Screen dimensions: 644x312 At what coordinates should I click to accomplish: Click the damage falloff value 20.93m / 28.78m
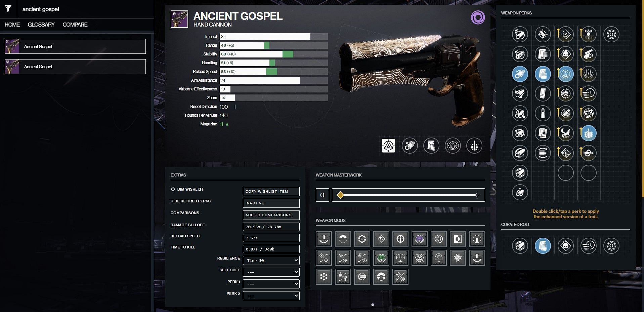(271, 227)
